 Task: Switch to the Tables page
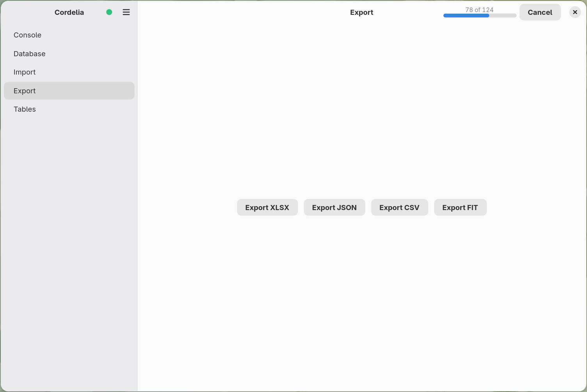point(69,109)
